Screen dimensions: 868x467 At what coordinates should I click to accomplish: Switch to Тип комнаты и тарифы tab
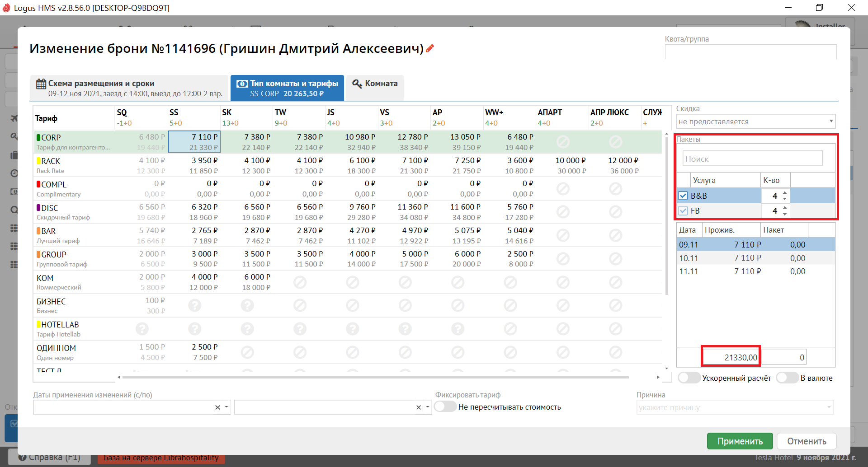click(287, 88)
